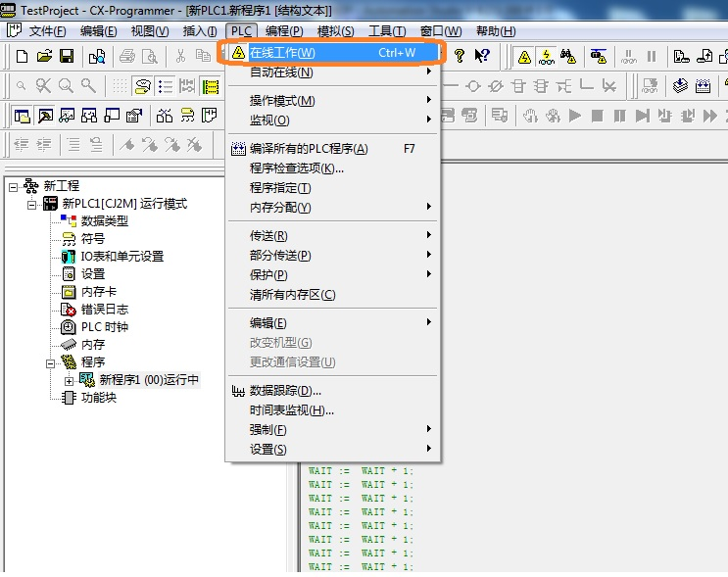Click the fast-forward continuous run icon
This screenshot has width=728, height=577.
710,116
